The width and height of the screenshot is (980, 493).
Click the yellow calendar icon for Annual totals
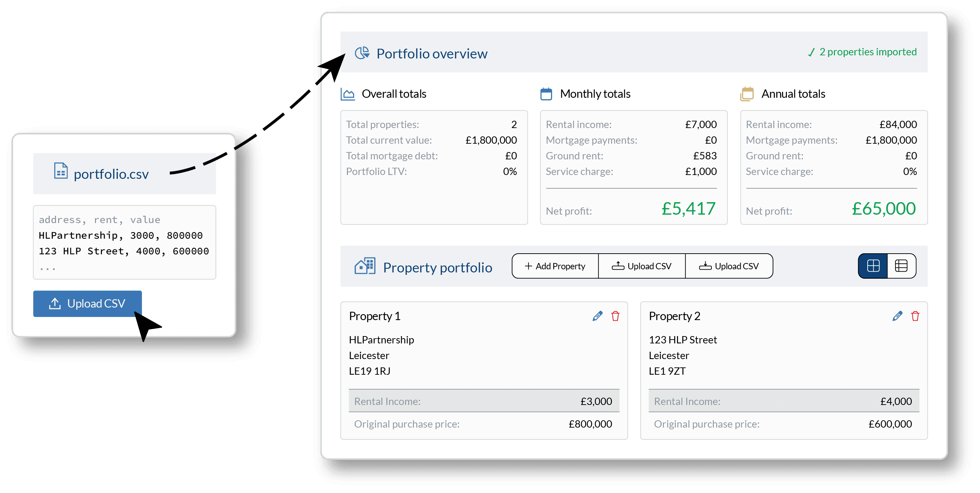(747, 94)
